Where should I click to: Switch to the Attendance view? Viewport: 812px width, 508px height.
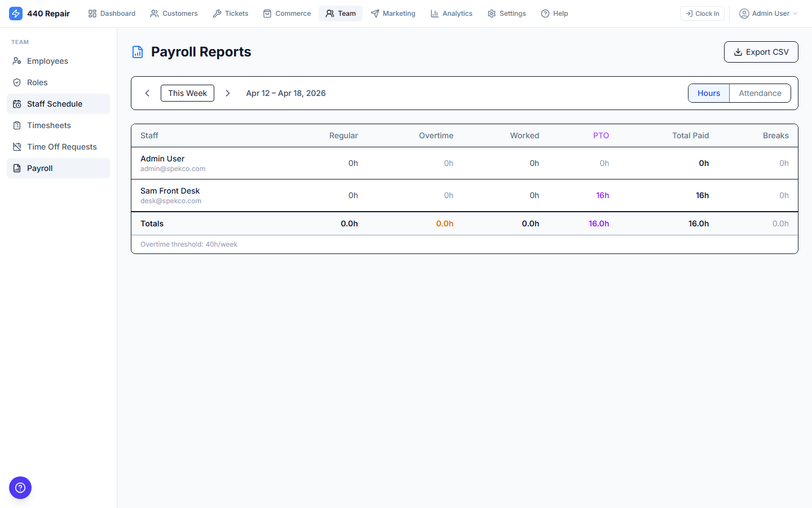pos(760,93)
